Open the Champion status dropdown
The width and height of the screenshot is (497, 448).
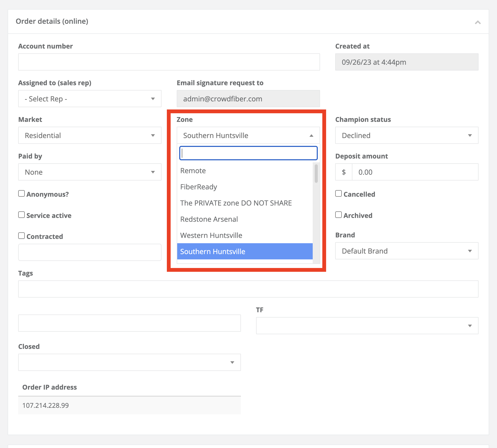tap(406, 136)
